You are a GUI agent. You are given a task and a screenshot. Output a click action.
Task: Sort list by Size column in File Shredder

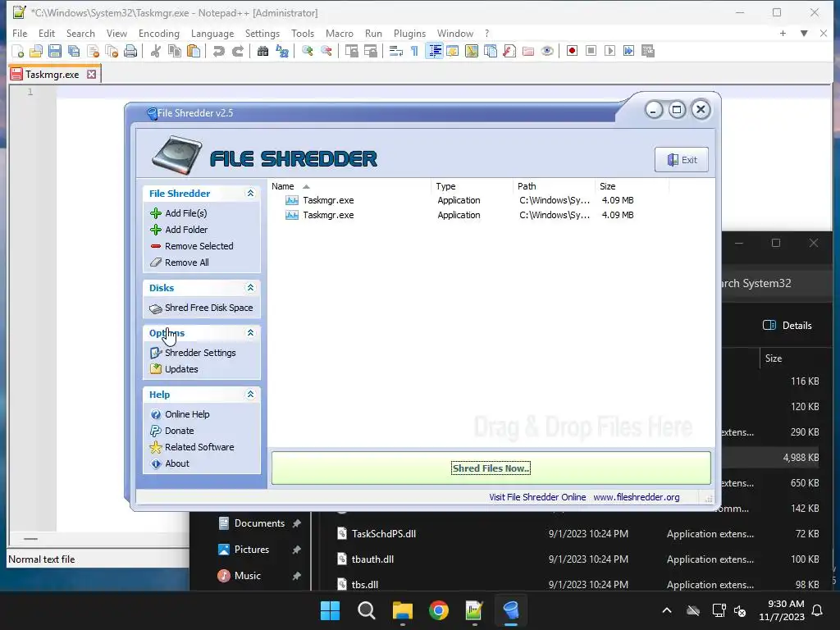[x=632, y=186]
